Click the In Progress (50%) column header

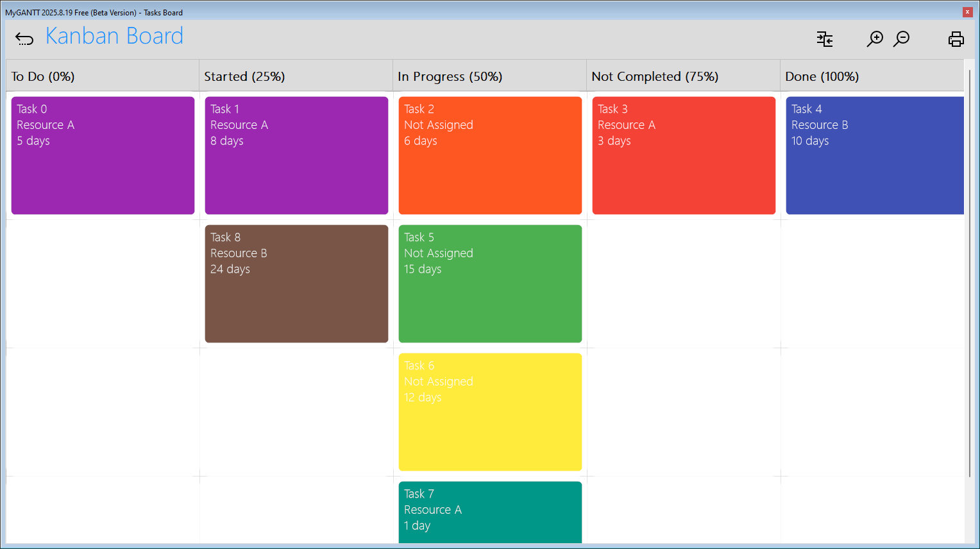click(x=490, y=76)
